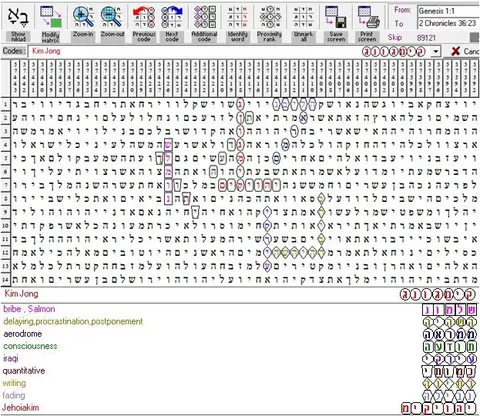Click the circled Hebrew letters beside aerodrome
Image resolution: width=480 pixels, height=416 pixels.
[449, 334]
